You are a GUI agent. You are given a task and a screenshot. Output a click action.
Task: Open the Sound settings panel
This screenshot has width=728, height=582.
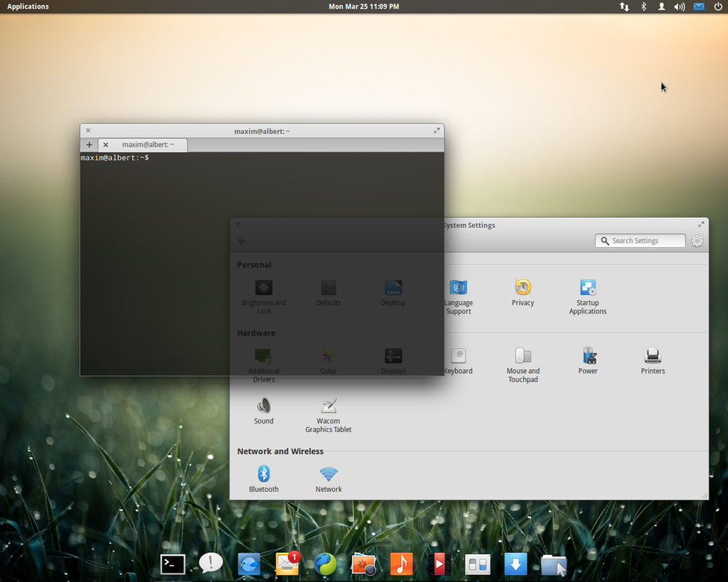point(264,411)
